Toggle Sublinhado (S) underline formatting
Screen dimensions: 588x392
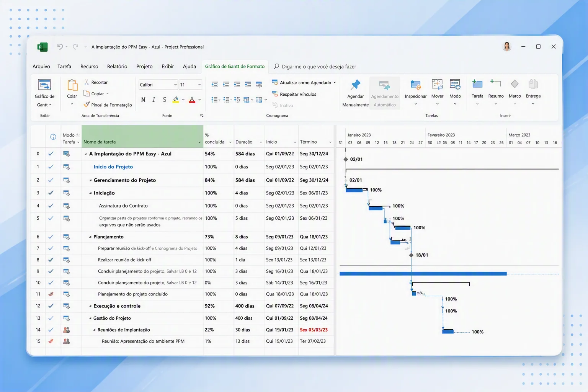tap(164, 100)
